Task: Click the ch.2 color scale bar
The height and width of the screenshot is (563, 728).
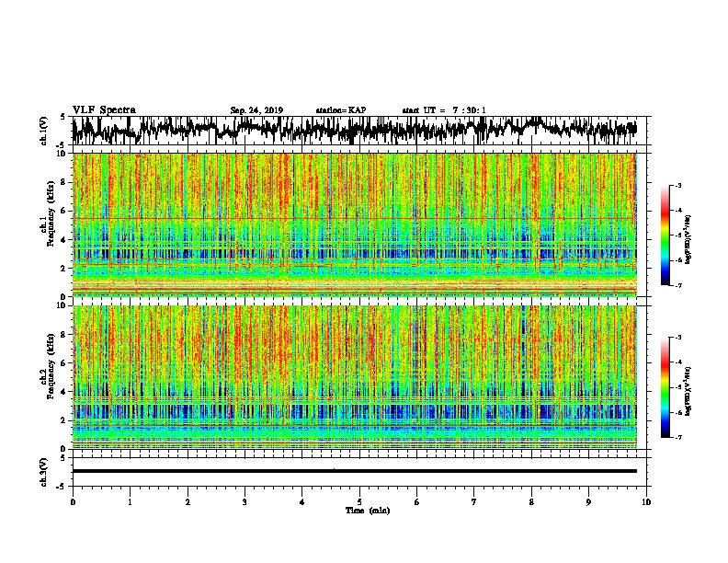Action: tap(665, 387)
